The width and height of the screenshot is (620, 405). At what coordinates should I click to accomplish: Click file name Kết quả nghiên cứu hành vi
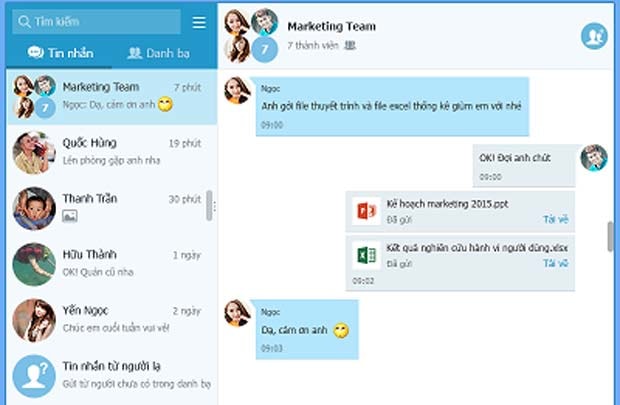tap(477, 248)
